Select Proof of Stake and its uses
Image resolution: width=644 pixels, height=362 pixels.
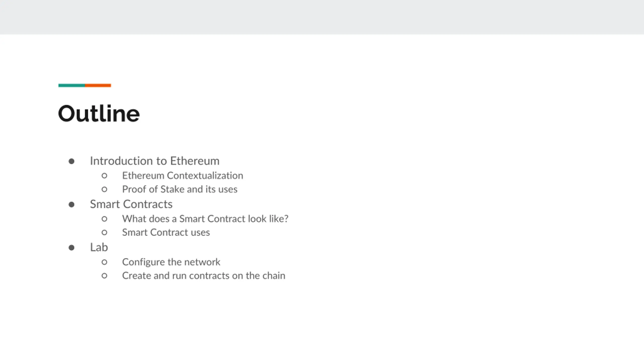click(x=180, y=189)
